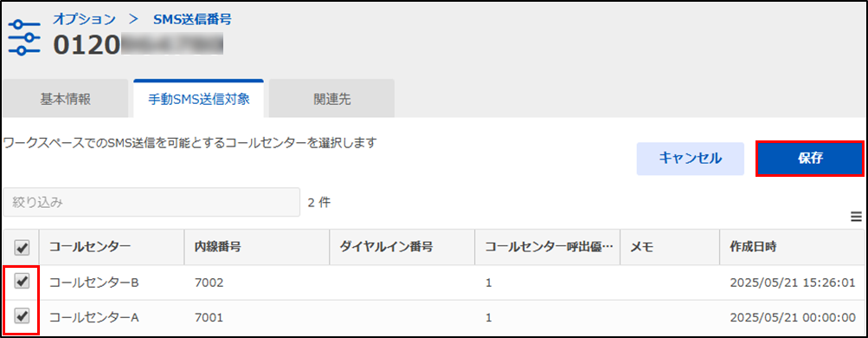The height and width of the screenshot is (338, 868).
Task: Focus the 絞り込み filter field
Action: point(151,202)
